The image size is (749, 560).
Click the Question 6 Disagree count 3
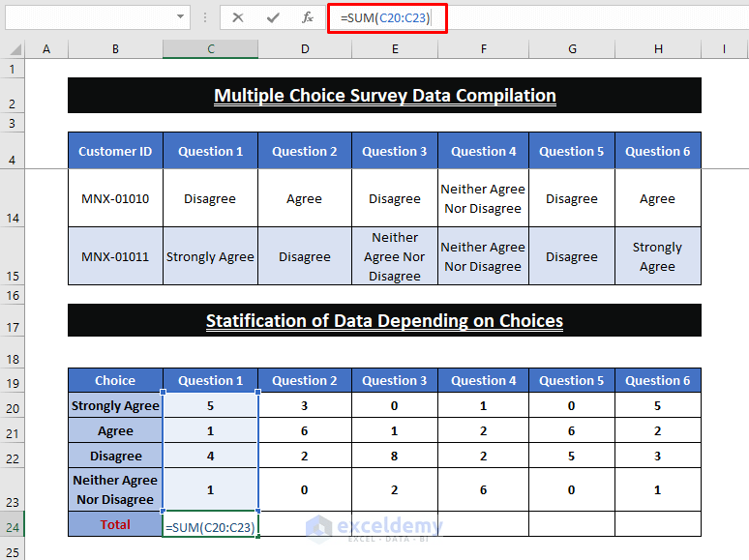point(658,456)
